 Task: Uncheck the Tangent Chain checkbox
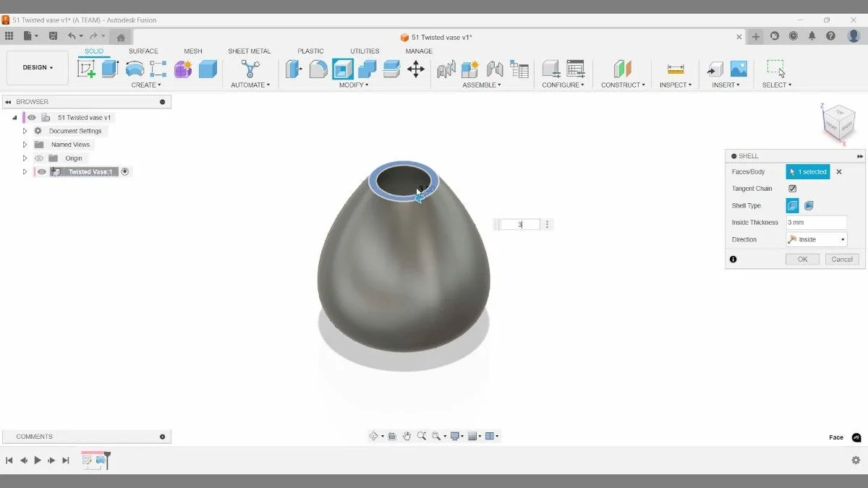point(793,188)
